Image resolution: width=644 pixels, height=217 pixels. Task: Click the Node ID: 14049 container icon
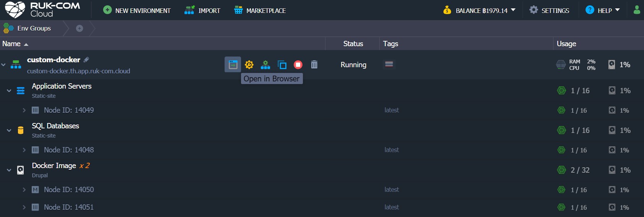[x=35, y=110]
